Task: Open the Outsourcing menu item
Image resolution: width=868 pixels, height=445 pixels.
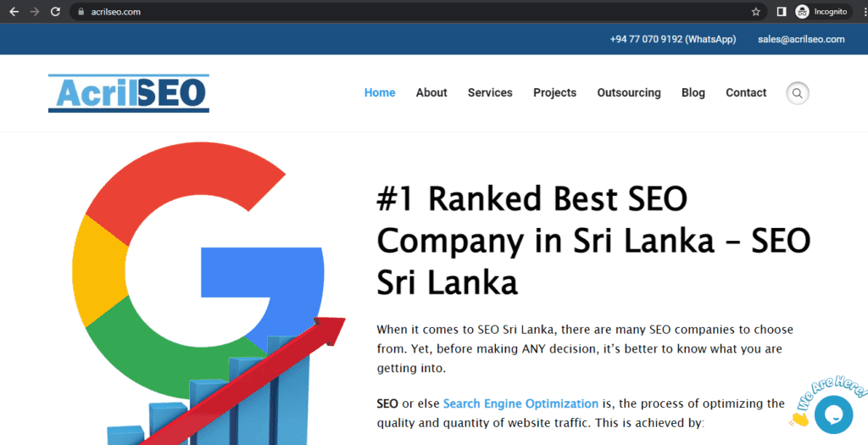Action: click(629, 92)
